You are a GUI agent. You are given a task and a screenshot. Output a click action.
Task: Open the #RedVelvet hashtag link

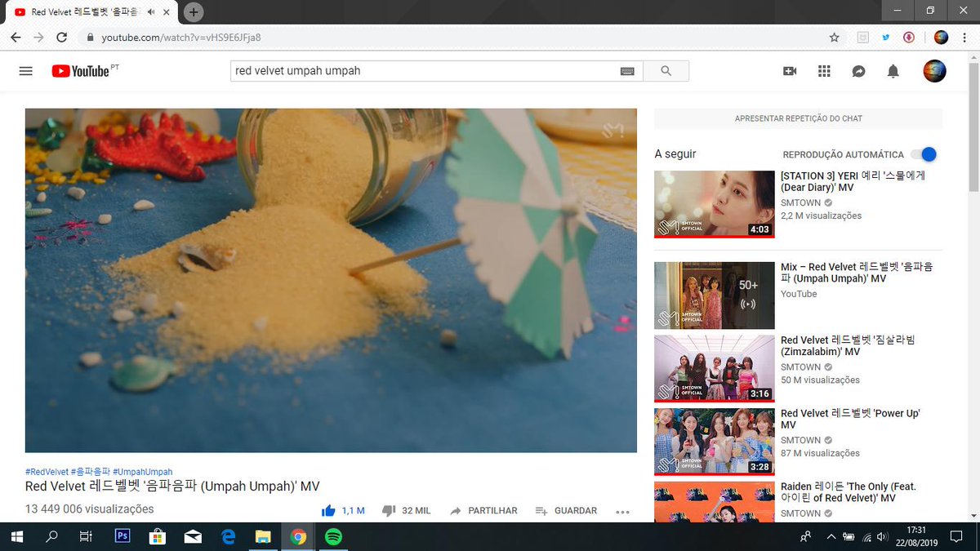(x=47, y=472)
